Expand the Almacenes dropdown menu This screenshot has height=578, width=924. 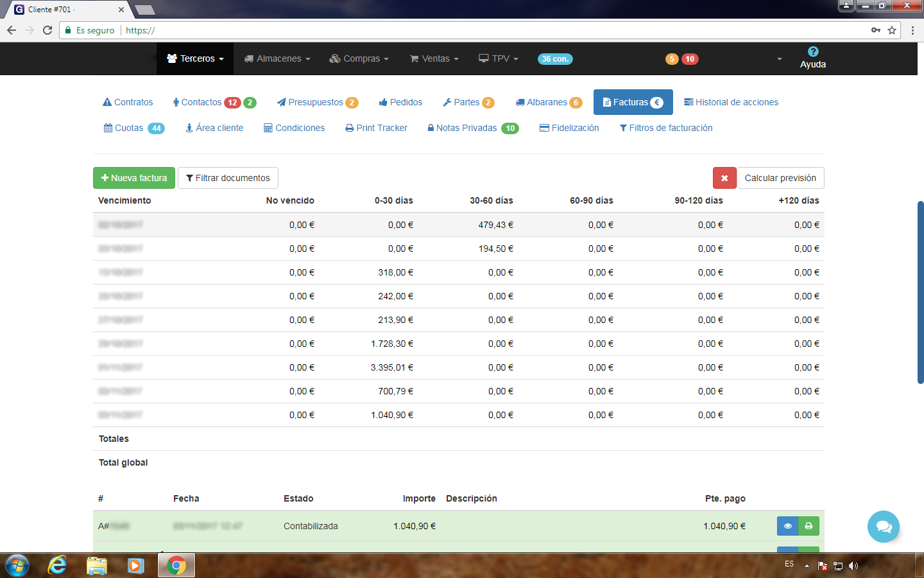tap(277, 58)
